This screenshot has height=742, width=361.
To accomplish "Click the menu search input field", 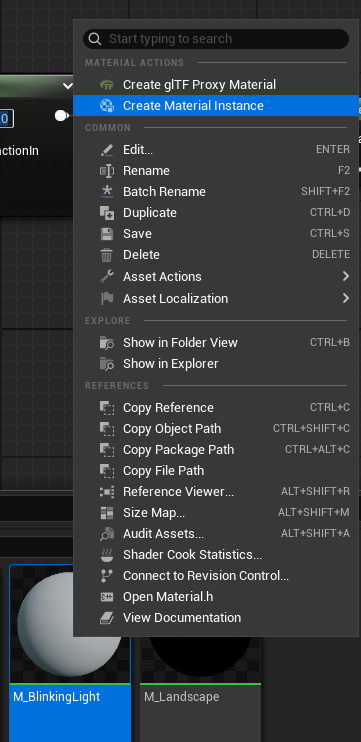I will (216, 39).
